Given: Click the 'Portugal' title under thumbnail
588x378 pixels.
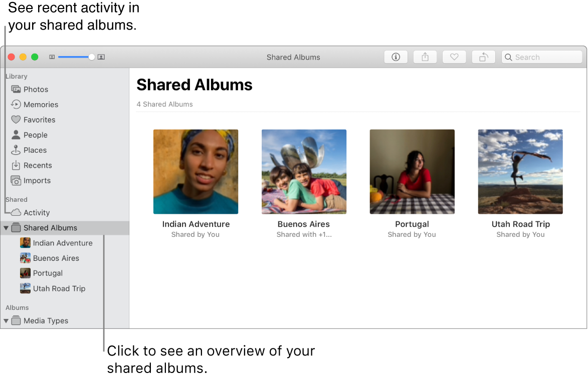Looking at the screenshot, I should point(412,224).
